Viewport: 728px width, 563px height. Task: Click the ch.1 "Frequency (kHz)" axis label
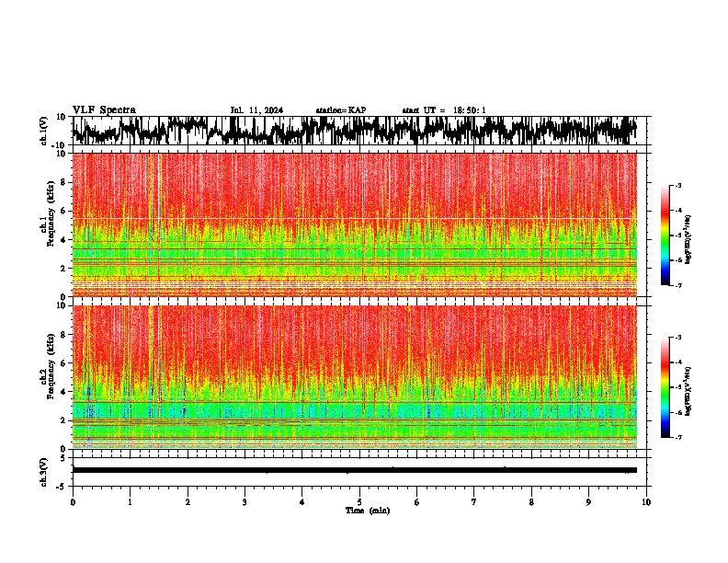click(51, 213)
